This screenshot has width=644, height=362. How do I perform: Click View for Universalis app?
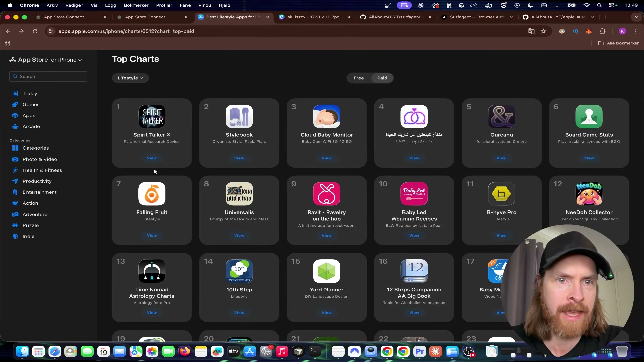239,235
